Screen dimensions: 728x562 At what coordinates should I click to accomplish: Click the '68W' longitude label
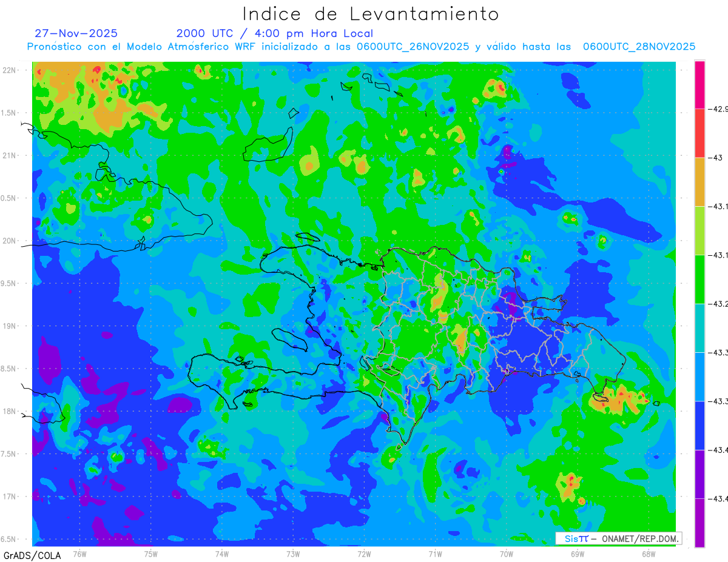[x=649, y=553]
